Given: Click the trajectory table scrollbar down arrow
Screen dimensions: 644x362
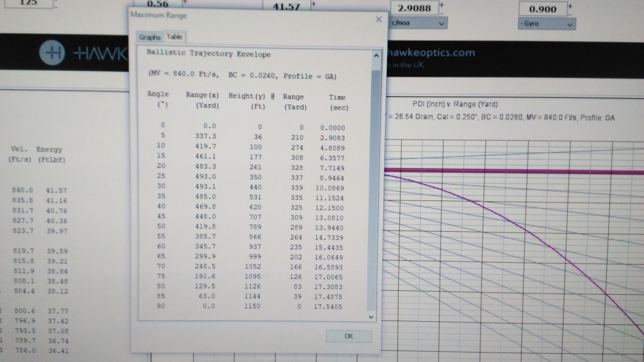Looking at the screenshot, I should click(371, 317).
